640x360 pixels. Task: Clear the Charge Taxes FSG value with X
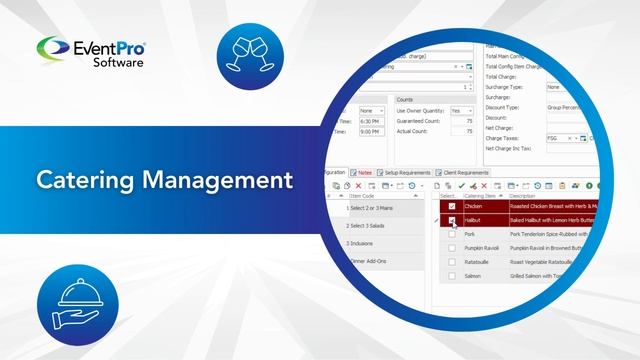click(570, 138)
